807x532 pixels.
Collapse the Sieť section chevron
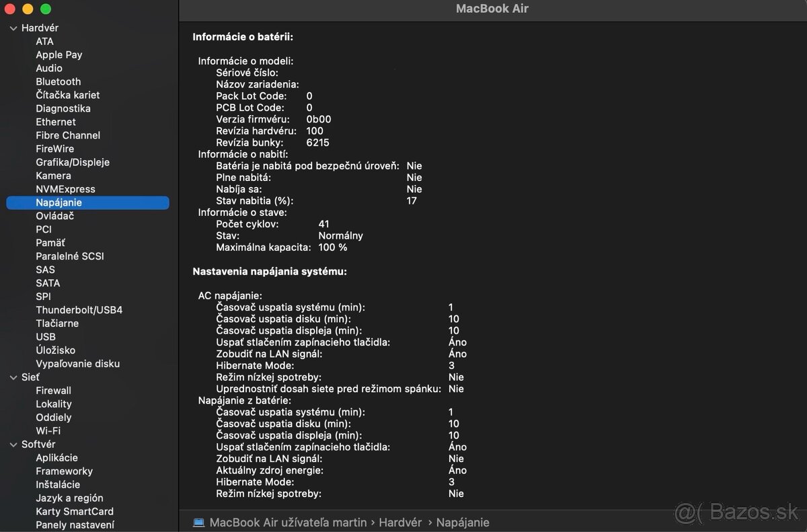click(13, 377)
